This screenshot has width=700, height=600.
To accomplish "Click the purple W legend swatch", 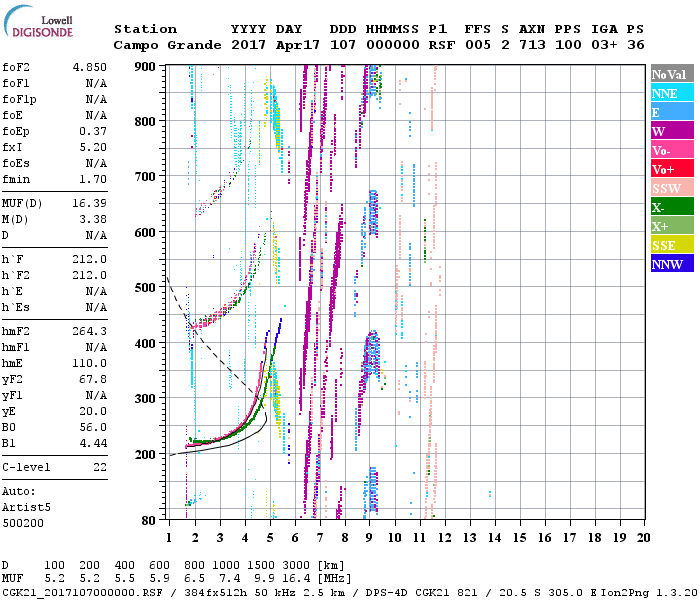I will point(672,131).
